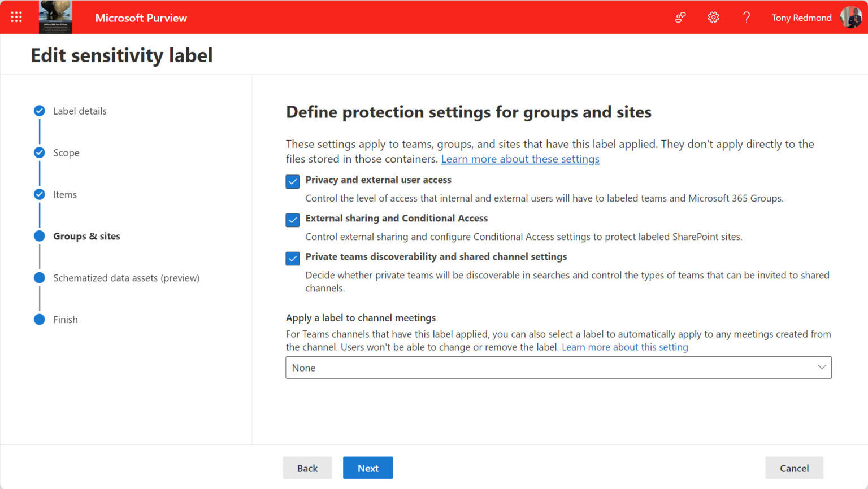This screenshot has height=489, width=868.
Task: Click the feedback icon in the header
Action: (x=680, y=17)
